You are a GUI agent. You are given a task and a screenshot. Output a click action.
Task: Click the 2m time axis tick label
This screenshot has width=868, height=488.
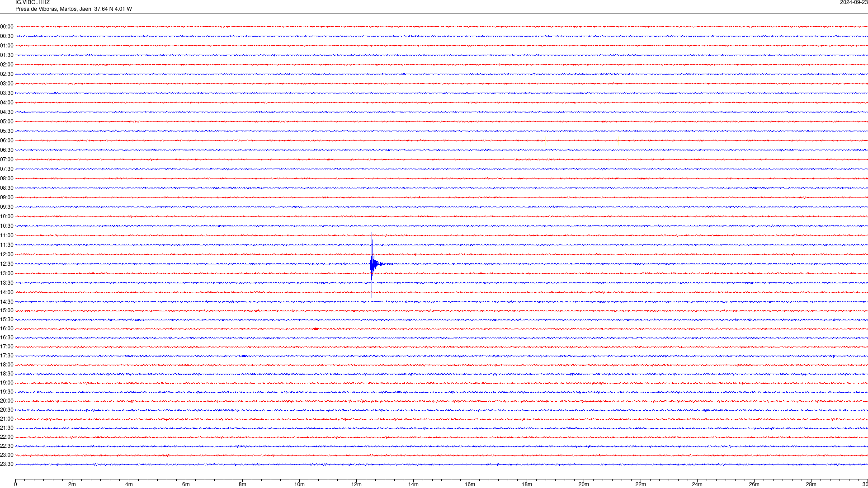(x=72, y=484)
